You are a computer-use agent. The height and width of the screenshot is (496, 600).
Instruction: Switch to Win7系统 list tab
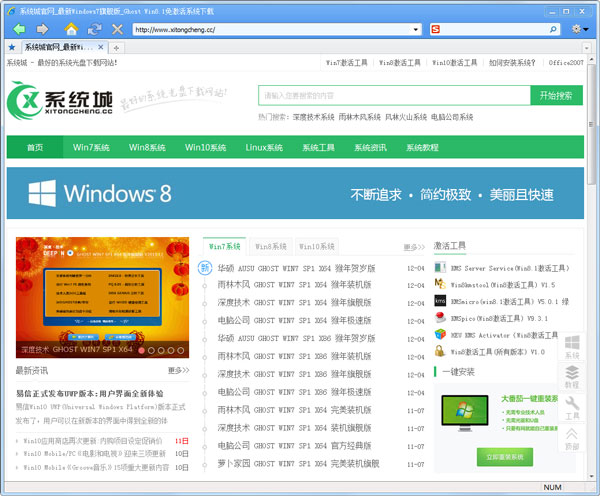(x=224, y=246)
